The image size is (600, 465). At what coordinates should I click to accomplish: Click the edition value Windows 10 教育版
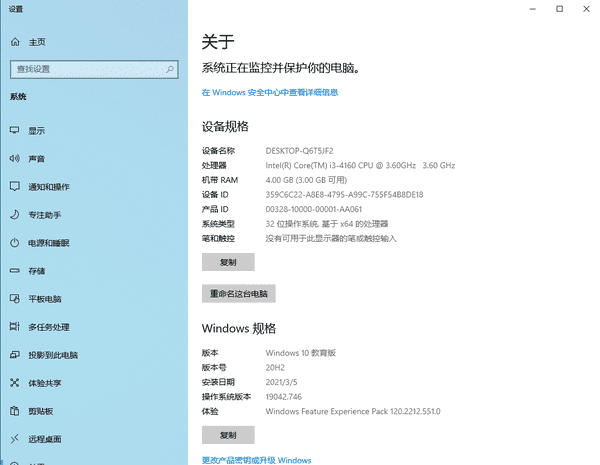tap(300, 353)
